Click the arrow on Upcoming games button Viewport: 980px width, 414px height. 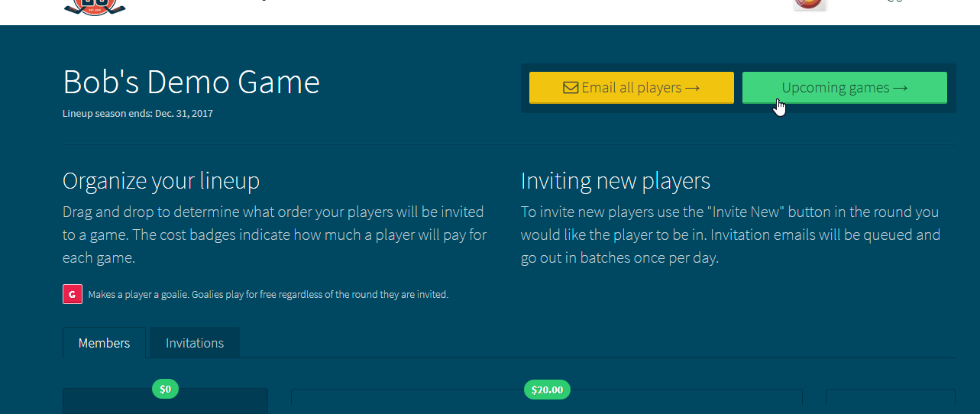pyautogui.click(x=900, y=88)
